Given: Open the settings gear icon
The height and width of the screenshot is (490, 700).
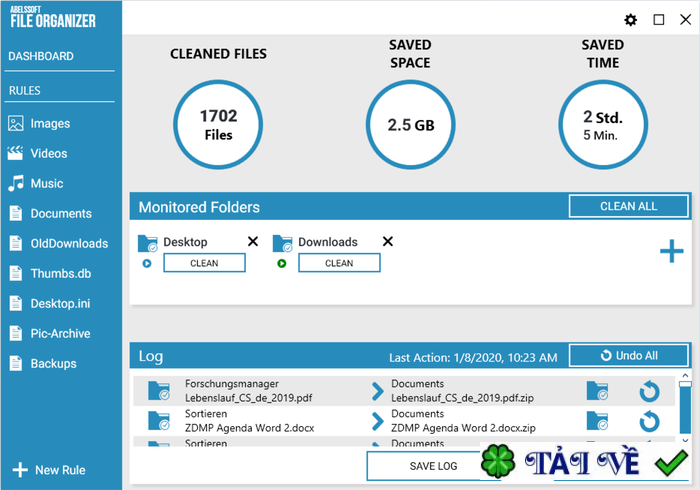Looking at the screenshot, I should [x=630, y=20].
